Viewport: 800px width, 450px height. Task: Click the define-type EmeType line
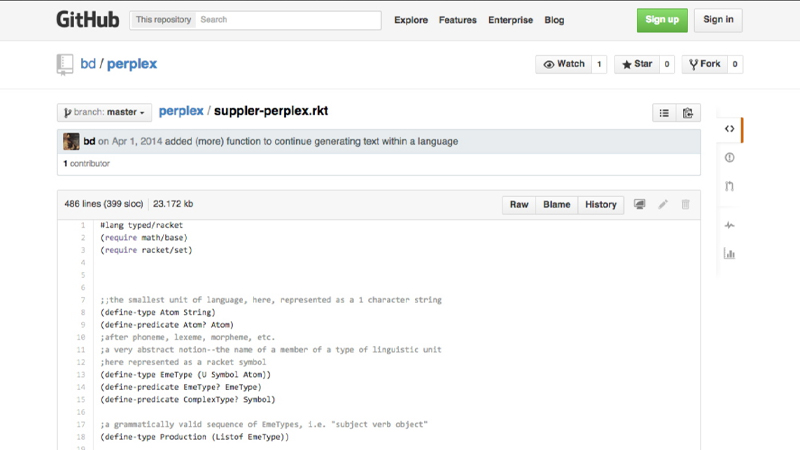point(185,374)
